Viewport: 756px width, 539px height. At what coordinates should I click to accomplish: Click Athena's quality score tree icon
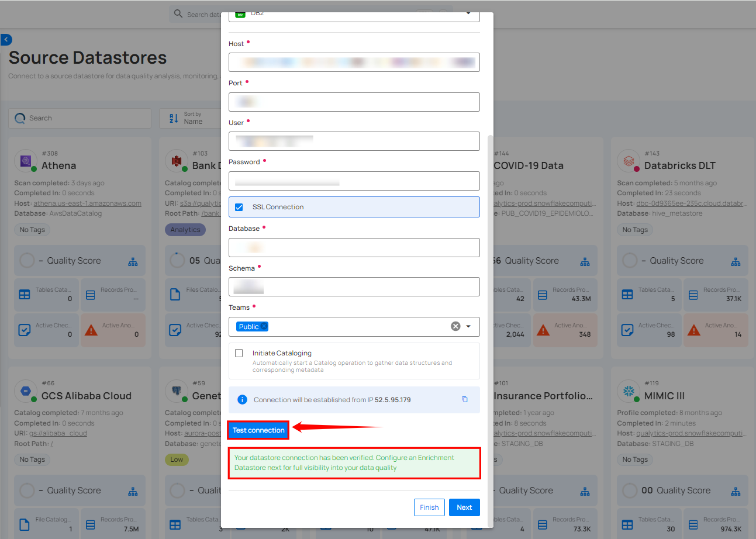(133, 261)
